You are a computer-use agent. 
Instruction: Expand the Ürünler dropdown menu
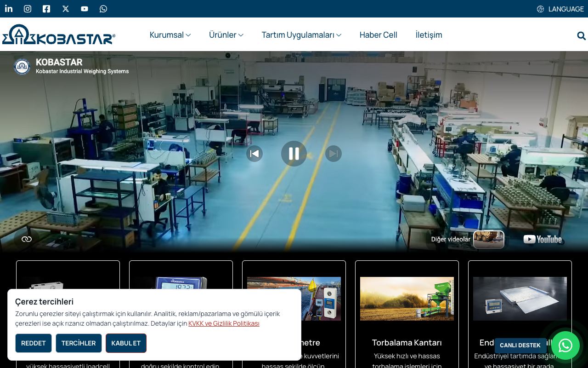click(x=226, y=35)
